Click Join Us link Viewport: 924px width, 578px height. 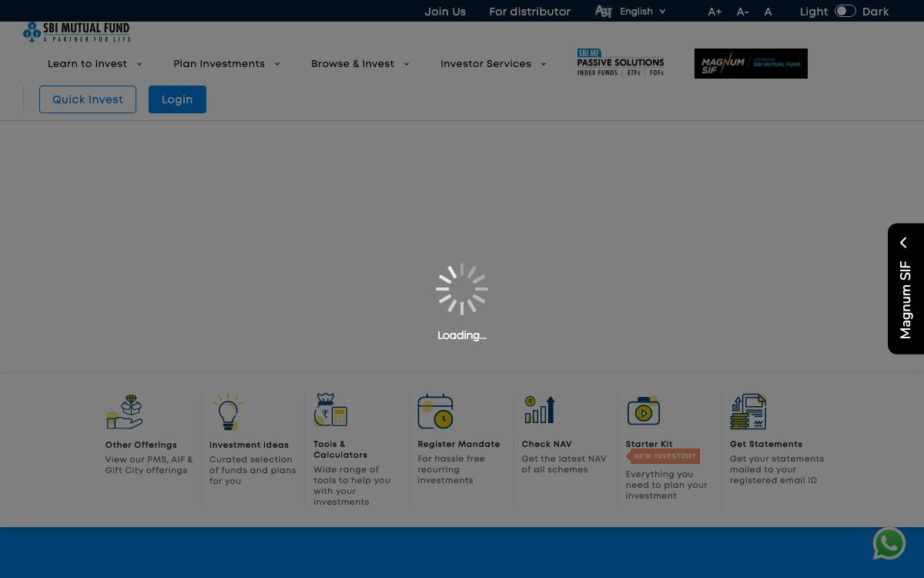click(445, 12)
